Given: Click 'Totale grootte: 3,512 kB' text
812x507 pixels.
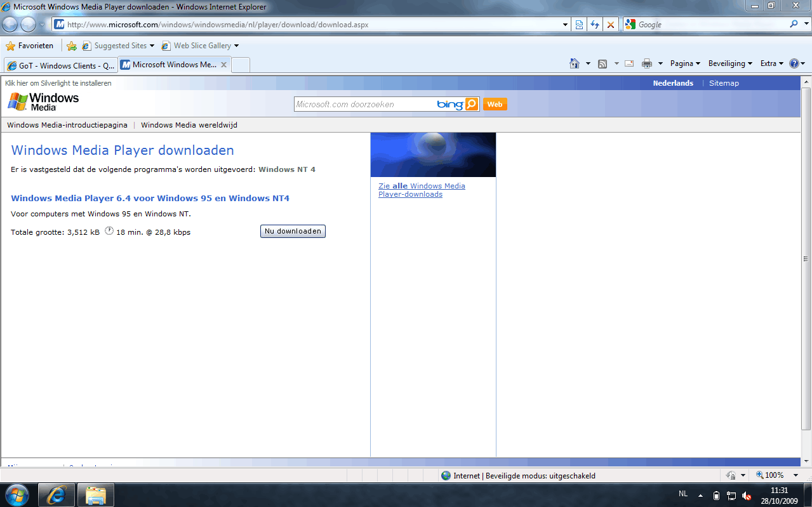Looking at the screenshot, I should pos(55,232).
